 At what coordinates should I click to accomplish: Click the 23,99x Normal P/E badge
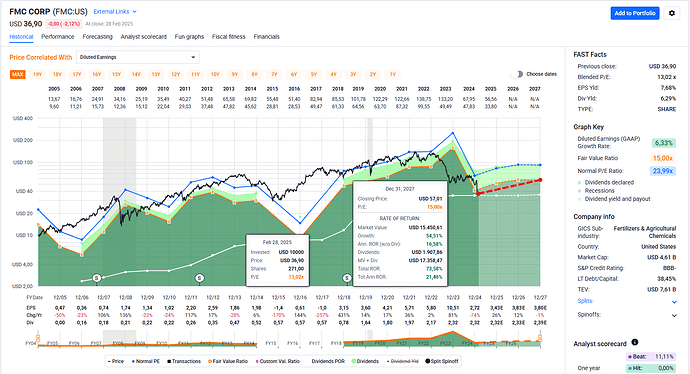663,171
